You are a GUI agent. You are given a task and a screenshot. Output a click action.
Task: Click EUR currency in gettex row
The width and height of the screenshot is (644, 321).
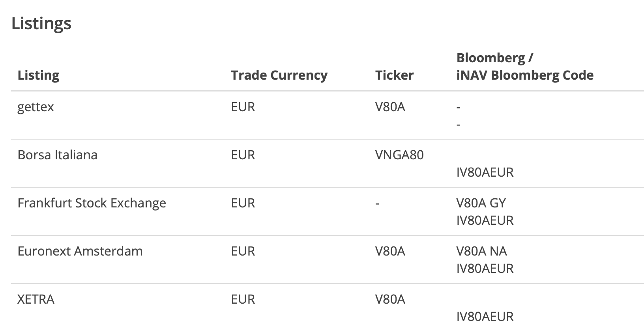coord(243,106)
